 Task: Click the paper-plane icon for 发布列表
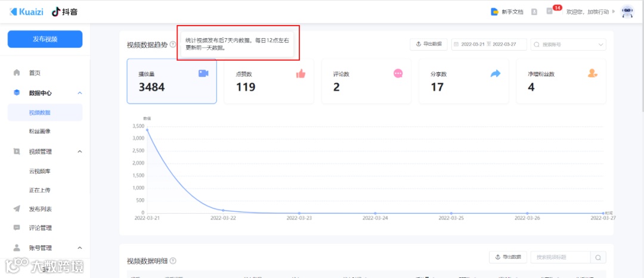click(17, 209)
